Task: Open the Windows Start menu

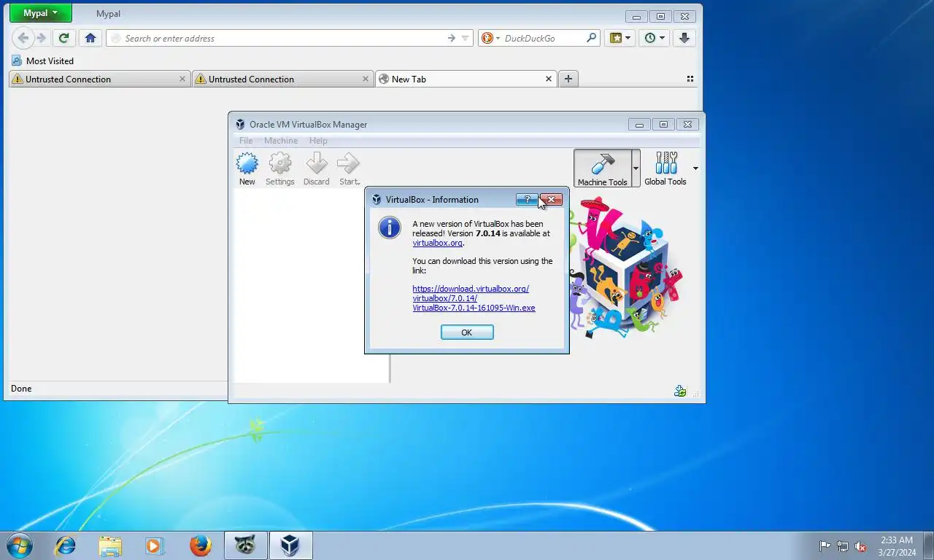Action: click(18, 545)
